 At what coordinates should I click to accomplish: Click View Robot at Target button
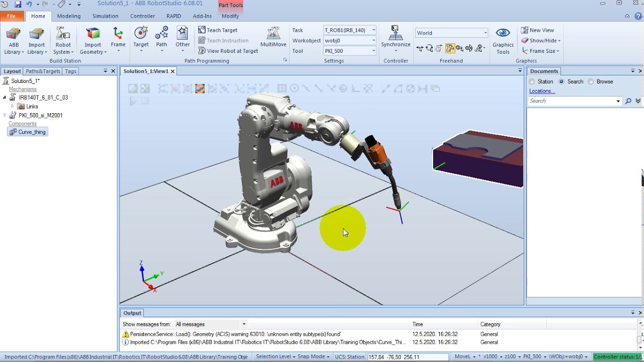point(228,51)
